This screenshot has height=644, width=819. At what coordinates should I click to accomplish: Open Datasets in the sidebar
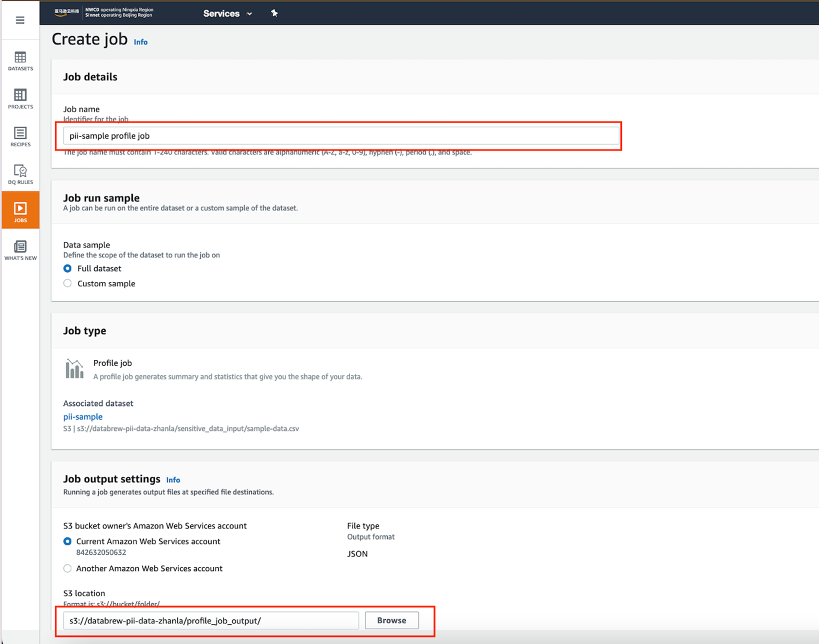coord(20,61)
